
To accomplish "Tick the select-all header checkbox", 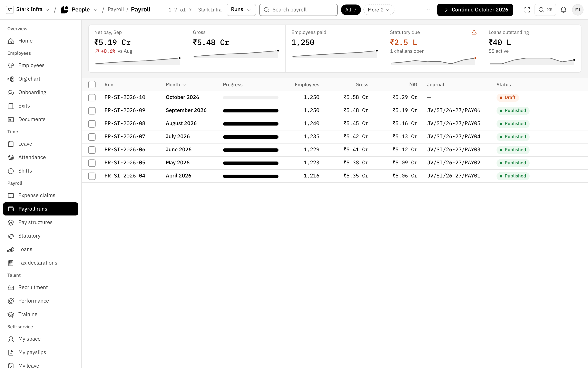I will 92,85.
